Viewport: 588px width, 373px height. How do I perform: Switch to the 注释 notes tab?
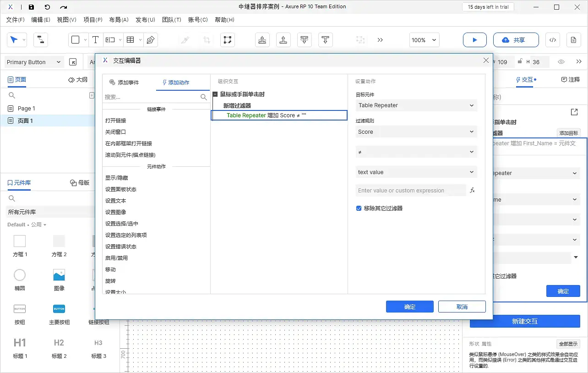click(x=571, y=80)
